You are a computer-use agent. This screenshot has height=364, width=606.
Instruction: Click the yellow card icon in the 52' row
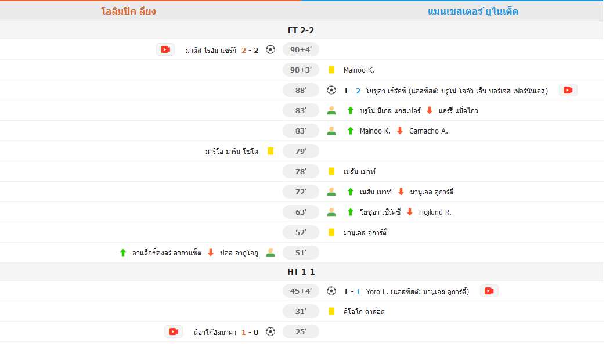331,232
